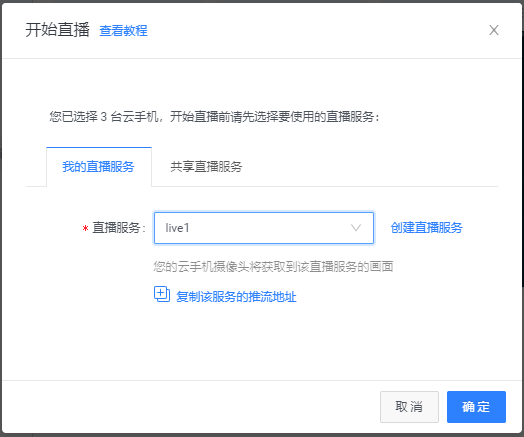Image resolution: width=524 pixels, height=437 pixels.
Task: Click the blank dialog footer left of 取消
Action: pos(191,407)
